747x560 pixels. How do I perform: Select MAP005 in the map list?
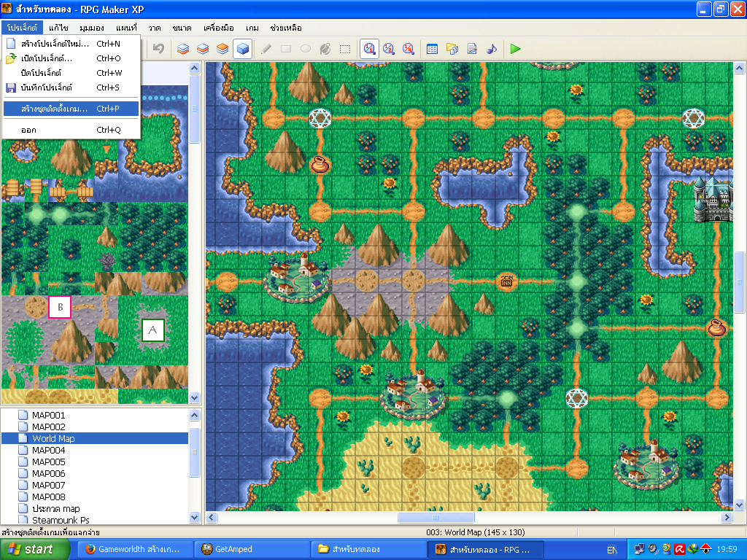[48, 462]
